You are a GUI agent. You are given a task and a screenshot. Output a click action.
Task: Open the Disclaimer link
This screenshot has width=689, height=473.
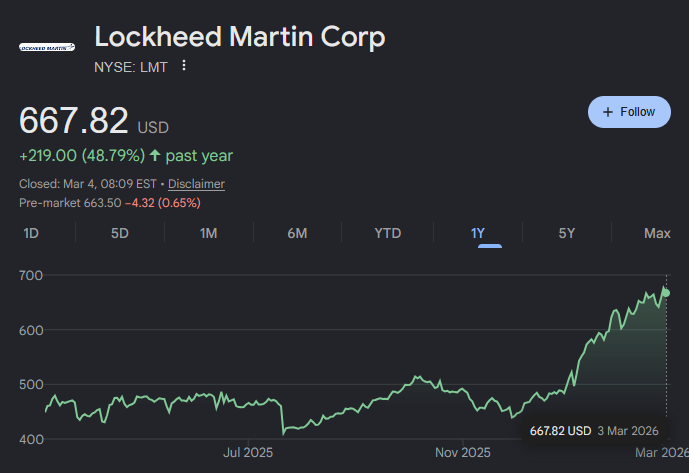tap(196, 184)
